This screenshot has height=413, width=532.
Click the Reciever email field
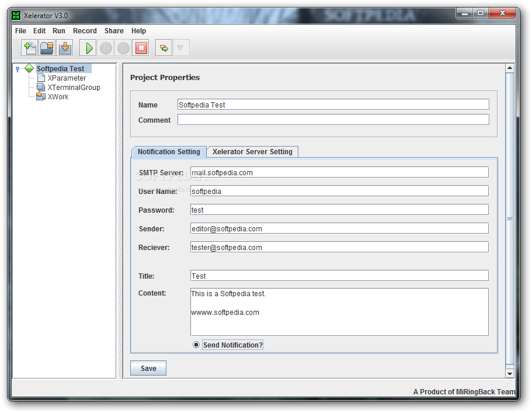coord(339,247)
